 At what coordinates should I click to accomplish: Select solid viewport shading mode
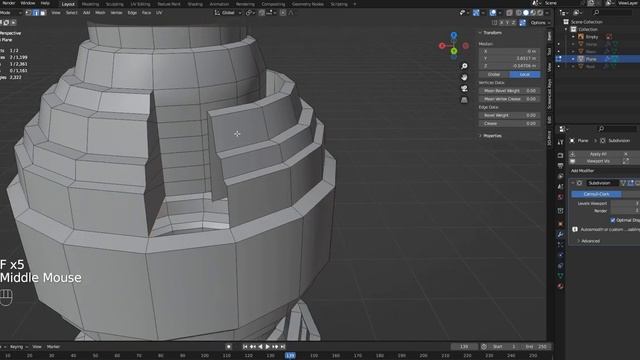point(526,13)
